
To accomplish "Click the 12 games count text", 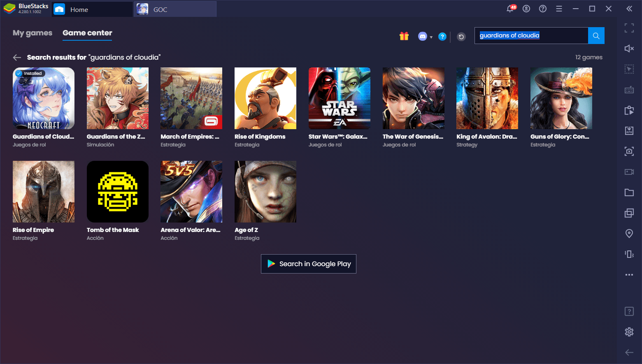I will pos(589,58).
